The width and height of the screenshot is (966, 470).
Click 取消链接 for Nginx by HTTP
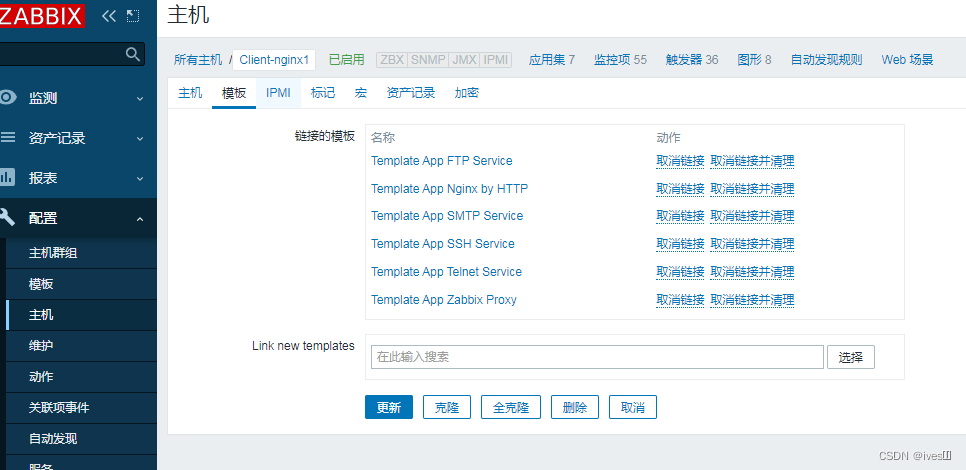[x=680, y=189]
